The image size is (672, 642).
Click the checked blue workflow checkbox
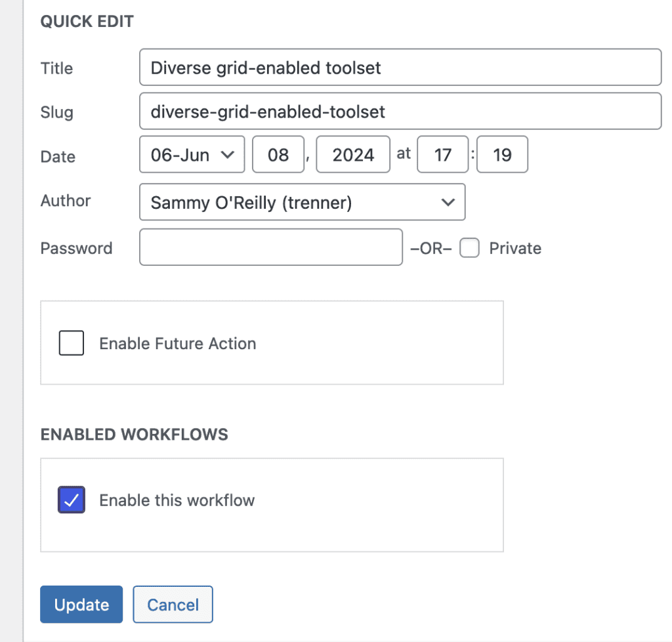coord(71,500)
